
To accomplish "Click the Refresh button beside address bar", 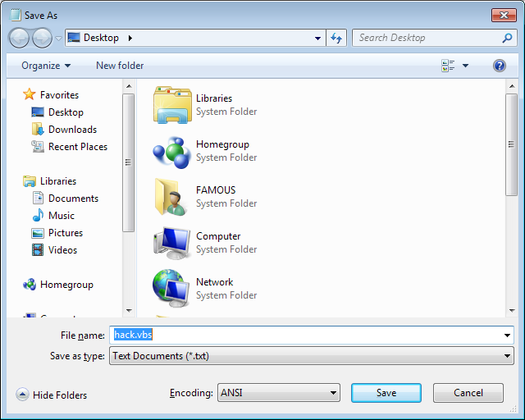I will [336, 38].
